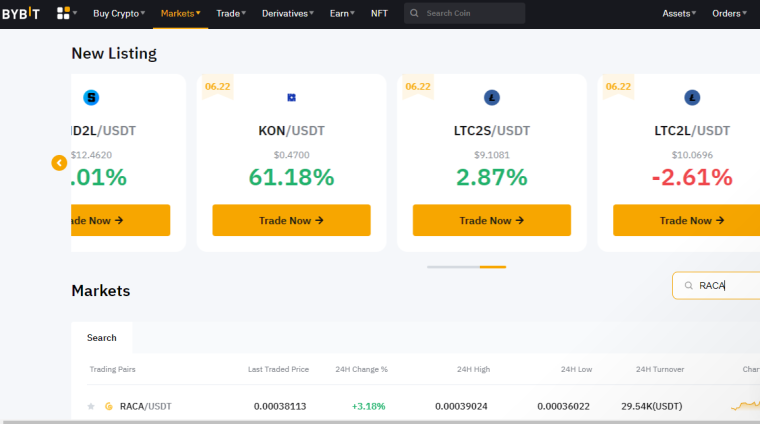Click the KON coin icon
Viewport: 760px width, 424px height.
tap(291, 97)
